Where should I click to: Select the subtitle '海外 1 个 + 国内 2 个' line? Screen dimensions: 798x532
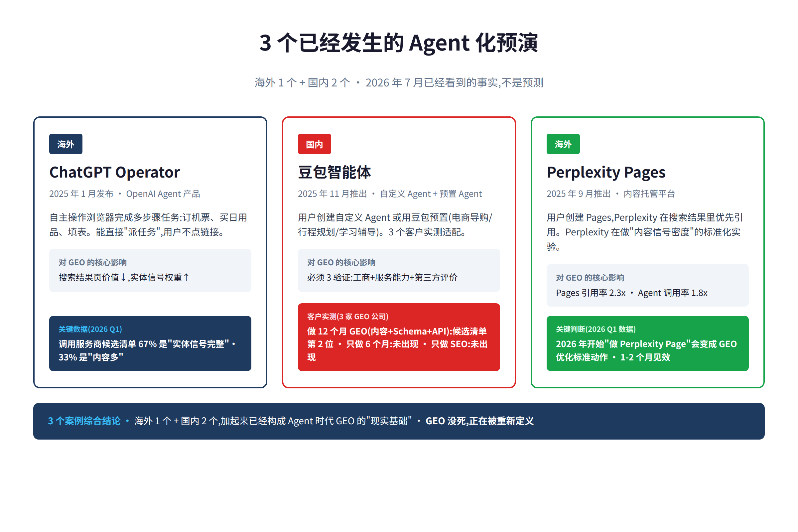[399, 82]
